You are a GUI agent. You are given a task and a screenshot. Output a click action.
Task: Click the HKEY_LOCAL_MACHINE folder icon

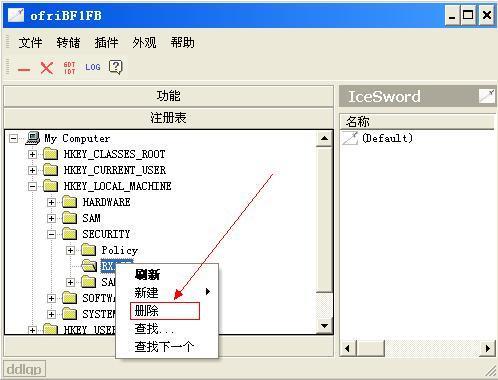point(51,186)
